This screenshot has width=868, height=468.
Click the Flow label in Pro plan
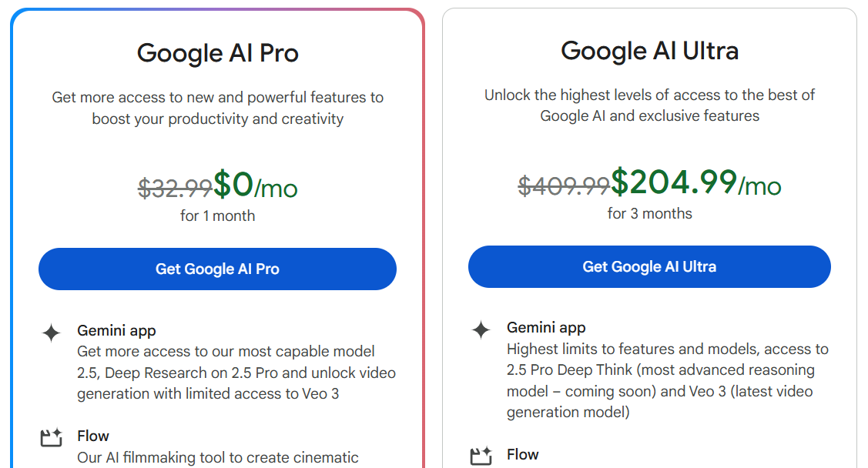[93, 436]
